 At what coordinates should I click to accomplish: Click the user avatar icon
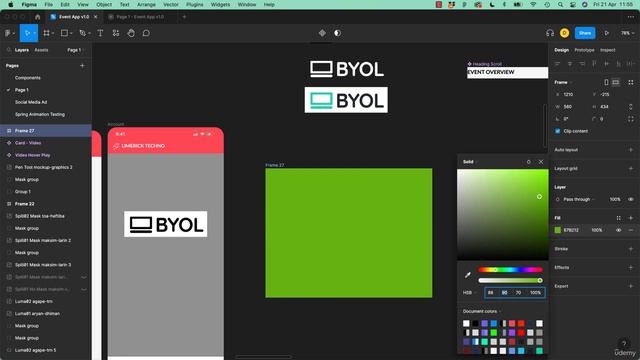click(x=564, y=33)
